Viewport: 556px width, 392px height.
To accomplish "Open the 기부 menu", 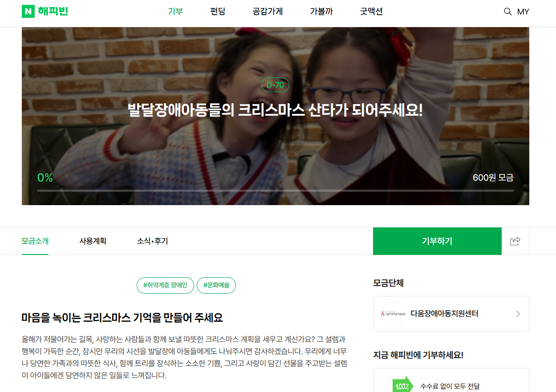I will click(x=175, y=12).
